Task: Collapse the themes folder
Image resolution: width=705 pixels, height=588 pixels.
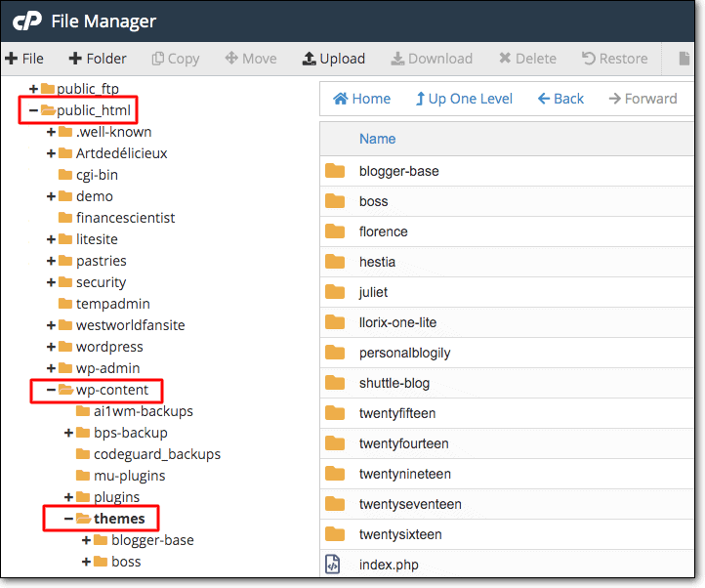Action: [x=68, y=519]
